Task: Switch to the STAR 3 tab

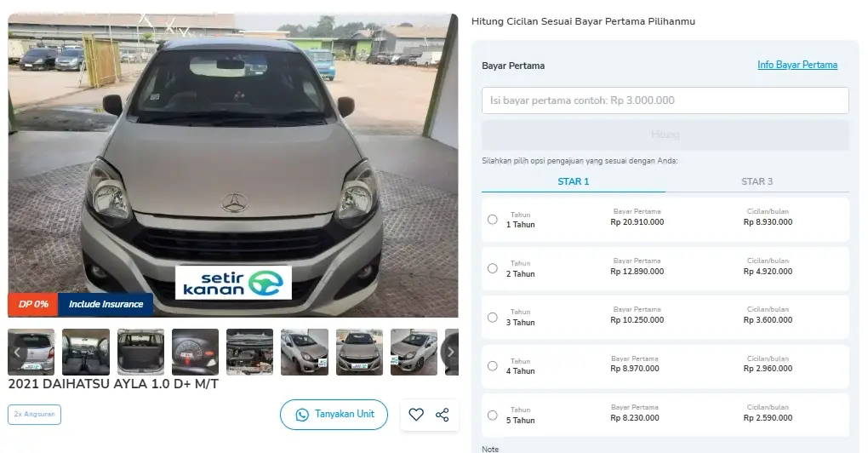Action: pos(757,181)
